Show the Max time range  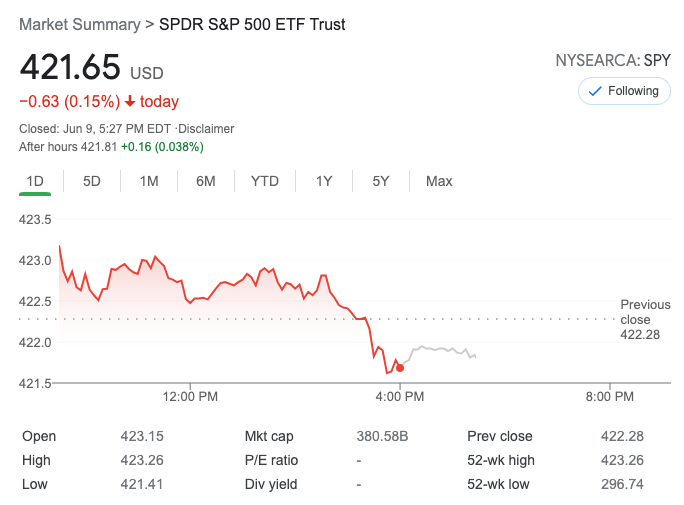coord(439,181)
